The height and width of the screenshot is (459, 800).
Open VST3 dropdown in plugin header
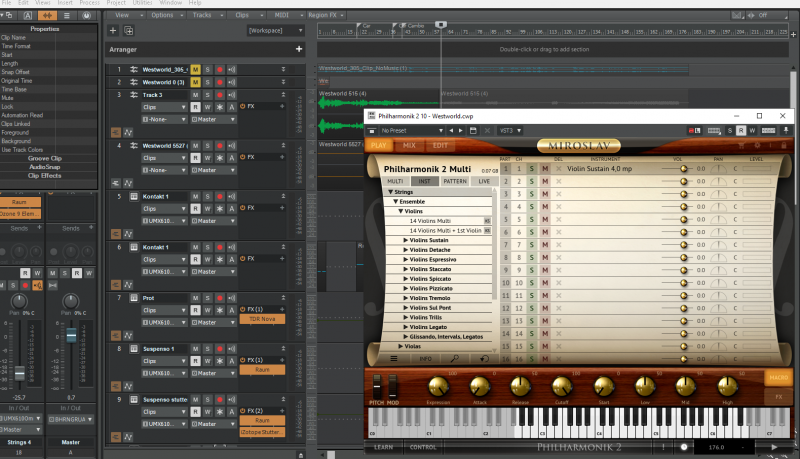click(x=510, y=131)
